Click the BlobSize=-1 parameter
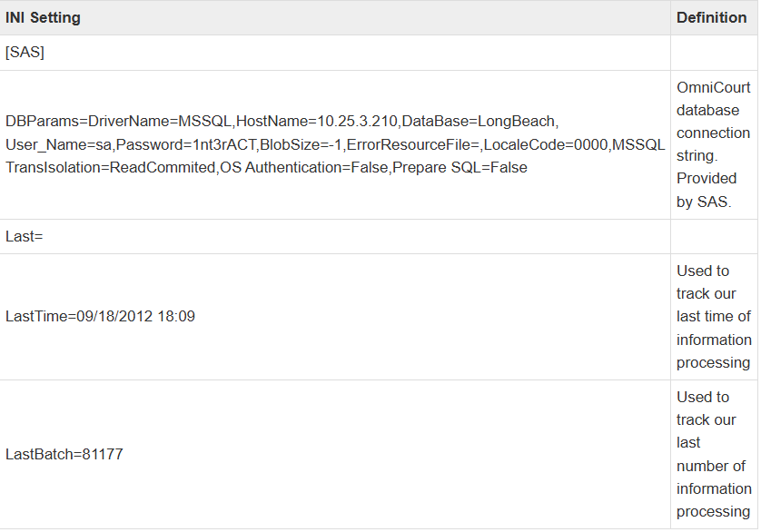761x532 pixels. tap(301, 144)
